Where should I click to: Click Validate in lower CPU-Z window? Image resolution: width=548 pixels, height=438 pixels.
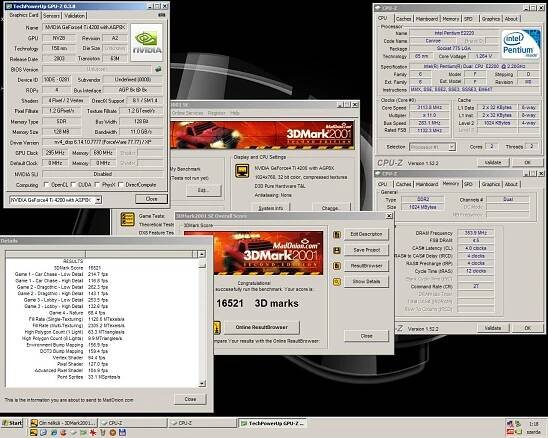pos(493,328)
